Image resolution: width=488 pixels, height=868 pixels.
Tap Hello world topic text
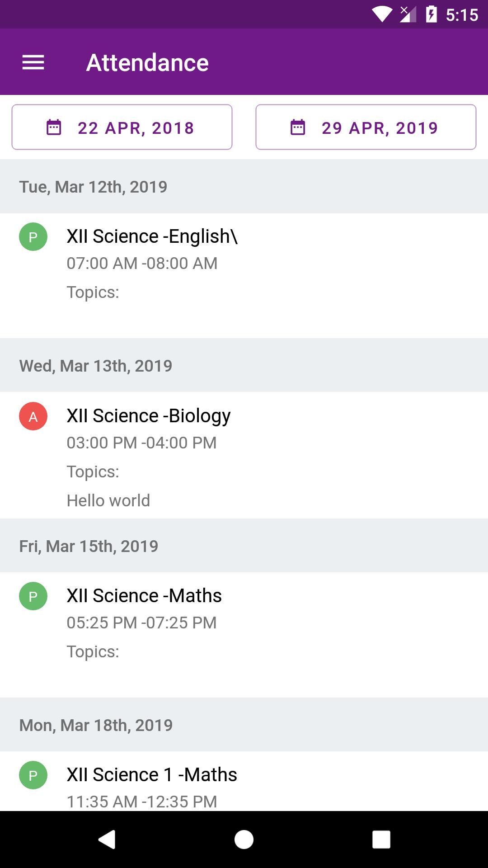pyautogui.click(x=108, y=500)
